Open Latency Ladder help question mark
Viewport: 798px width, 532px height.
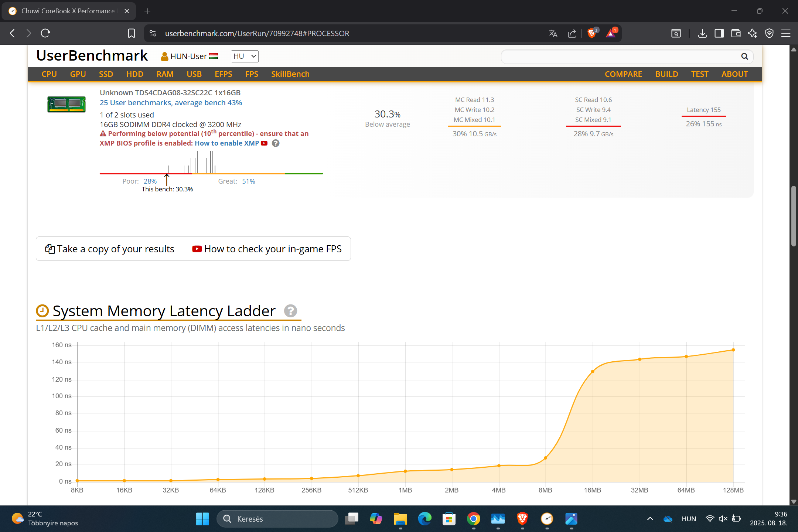click(x=290, y=311)
